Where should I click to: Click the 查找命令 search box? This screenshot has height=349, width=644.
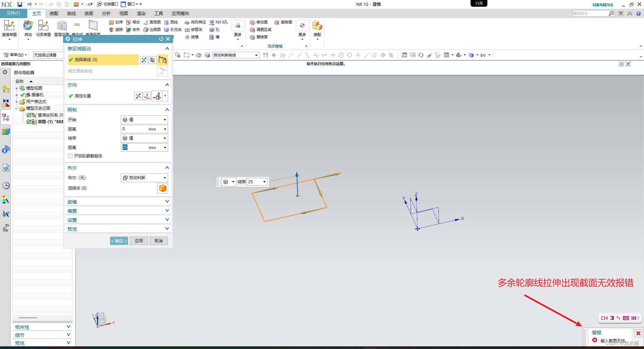tap(590, 13)
